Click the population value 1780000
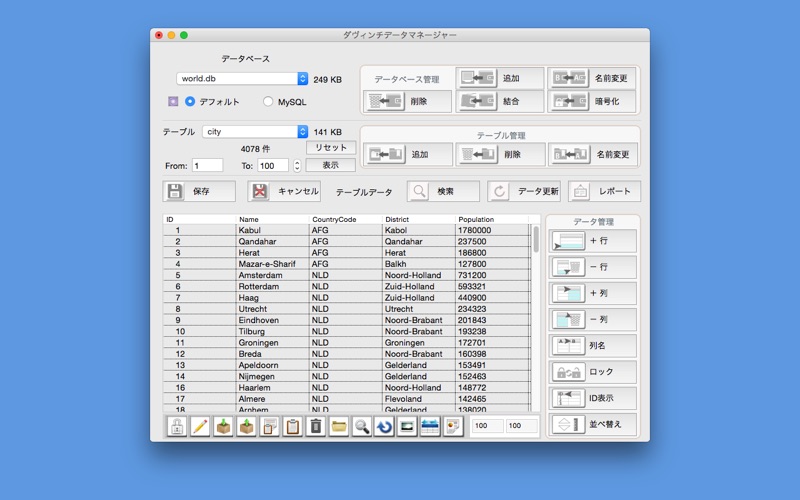The image size is (800, 500). click(x=492, y=230)
